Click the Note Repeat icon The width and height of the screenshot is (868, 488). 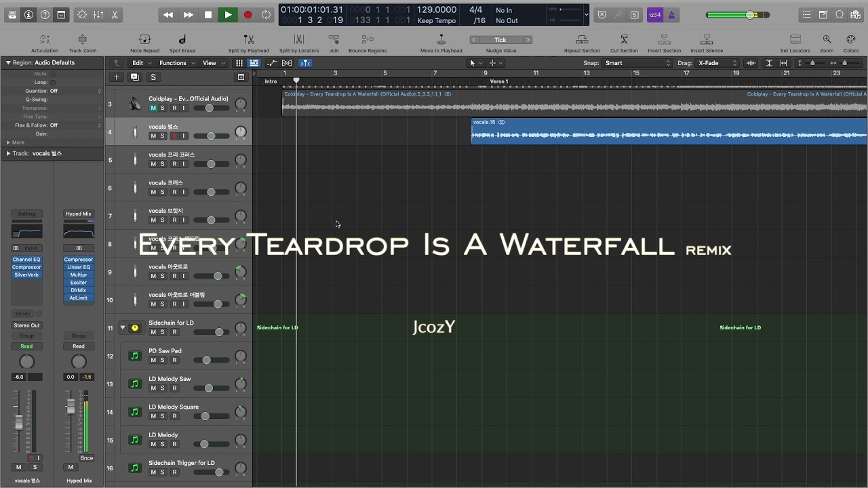(144, 40)
